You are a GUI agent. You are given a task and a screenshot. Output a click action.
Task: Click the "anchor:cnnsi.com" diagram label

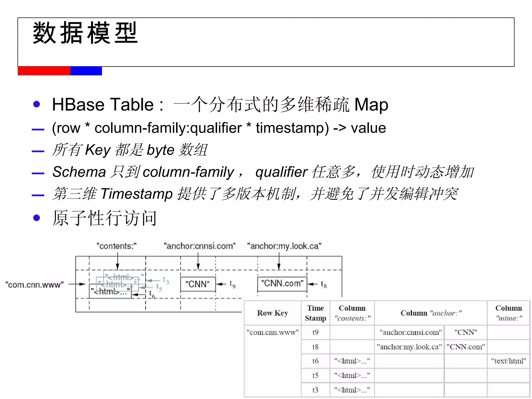click(199, 246)
